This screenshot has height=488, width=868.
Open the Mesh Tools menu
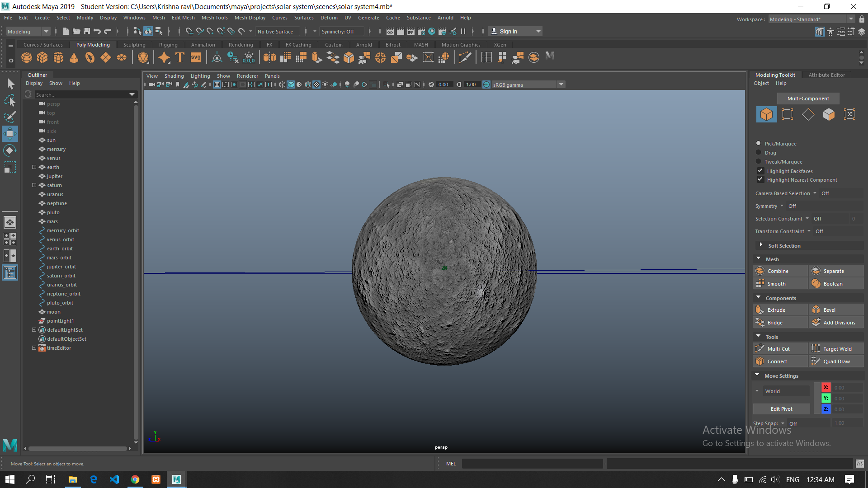pos(214,18)
